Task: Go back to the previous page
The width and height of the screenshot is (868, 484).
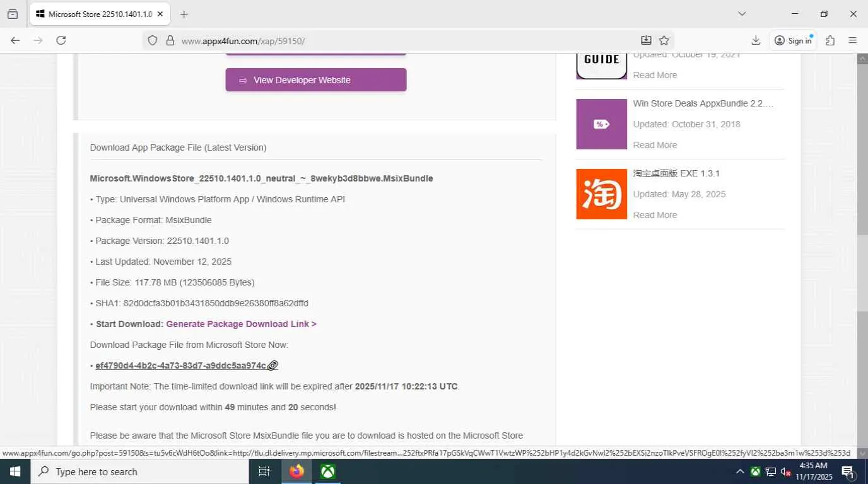Action: (x=15, y=40)
